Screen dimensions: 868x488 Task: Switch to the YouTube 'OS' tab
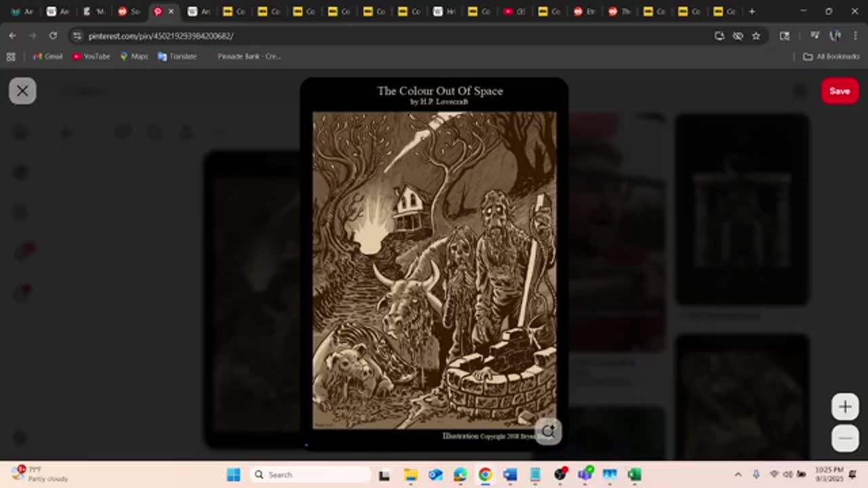[515, 12]
